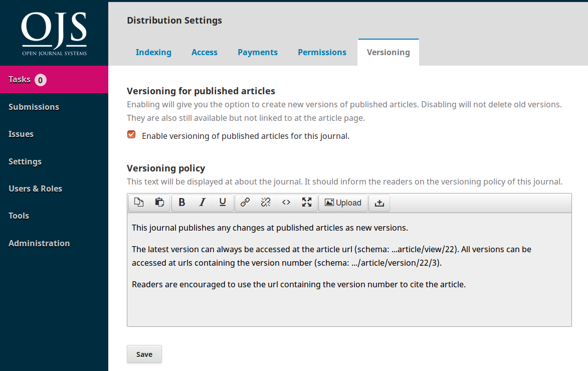Click the 'Versioning for published articles' heading
This screenshot has width=588, height=371.
(x=201, y=91)
